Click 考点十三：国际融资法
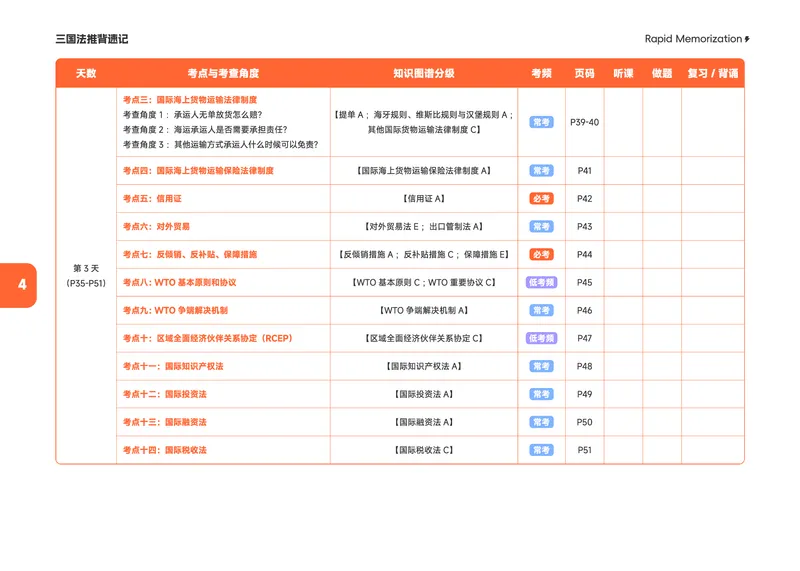Screen dimensions: 800x571 [165, 423]
